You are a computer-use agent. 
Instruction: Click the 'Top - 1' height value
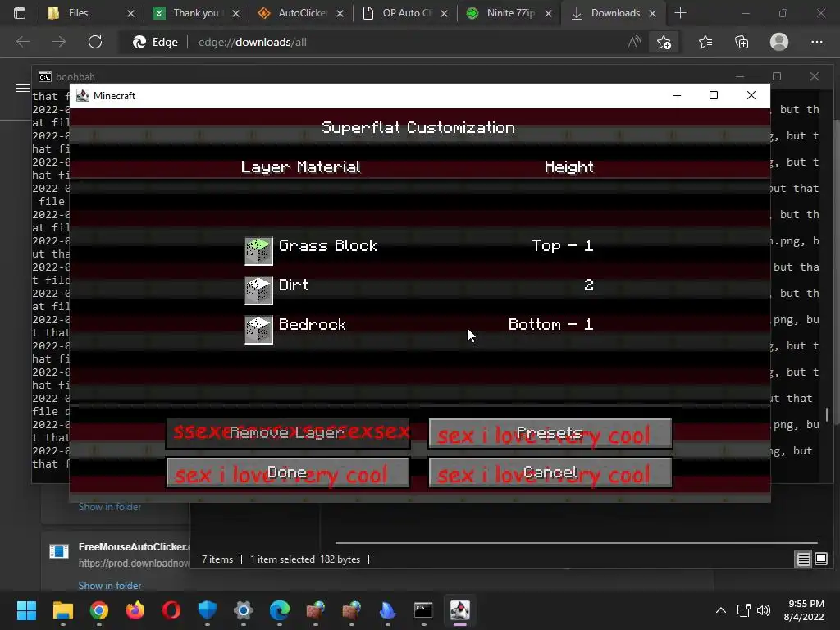point(563,246)
